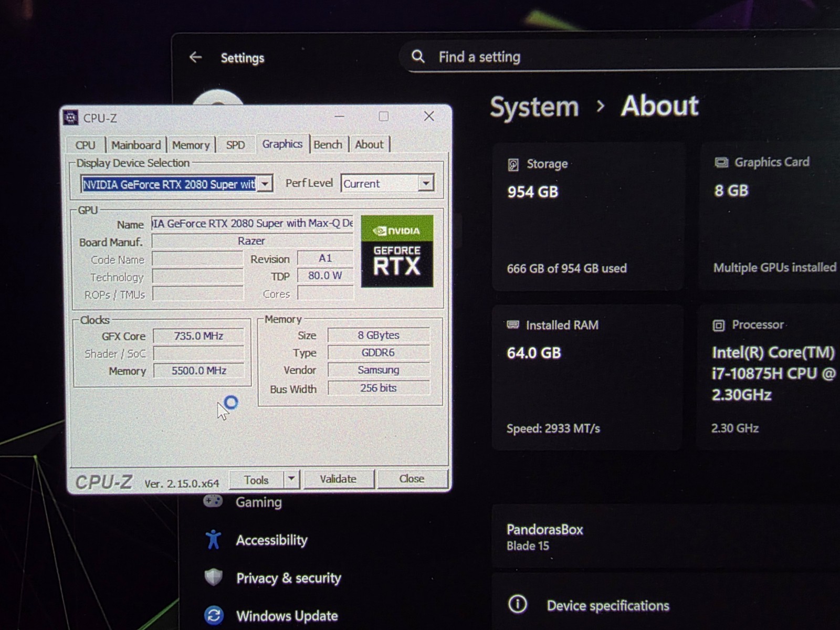The height and width of the screenshot is (630, 840).
Task: Click the memory Size 8 GBytes value
Action: tap(378, 335)
